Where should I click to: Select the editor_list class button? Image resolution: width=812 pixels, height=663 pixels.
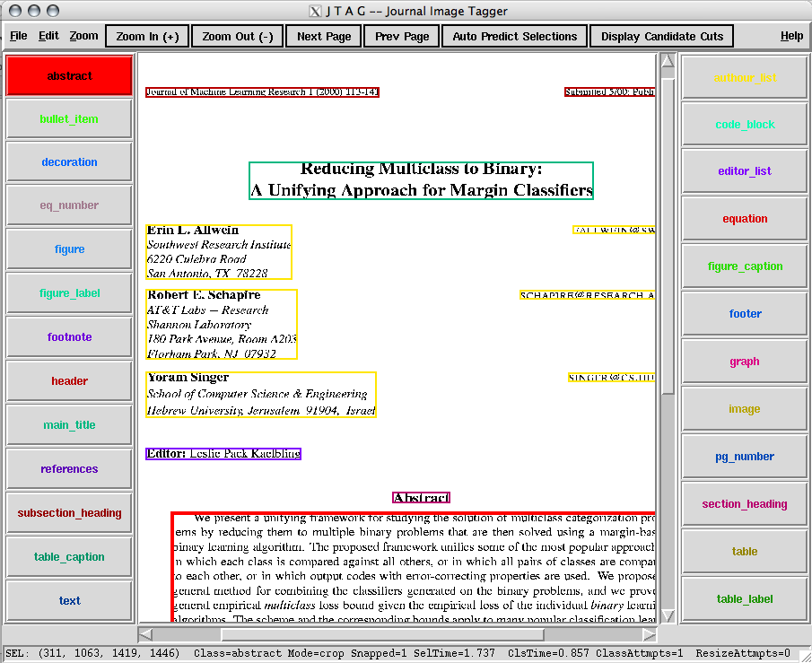tap(745, 171)
